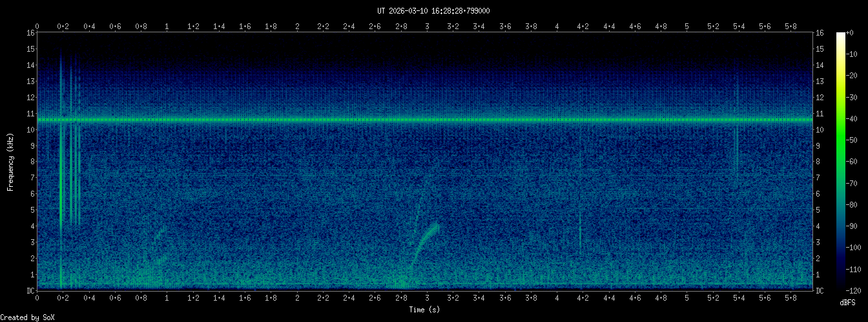
Task: Click the "16" label on the right frequency axis
Action: pos(820,33)
